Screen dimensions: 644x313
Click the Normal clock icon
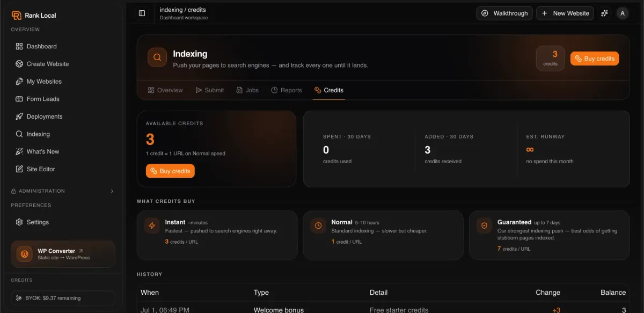pos(318,225)
